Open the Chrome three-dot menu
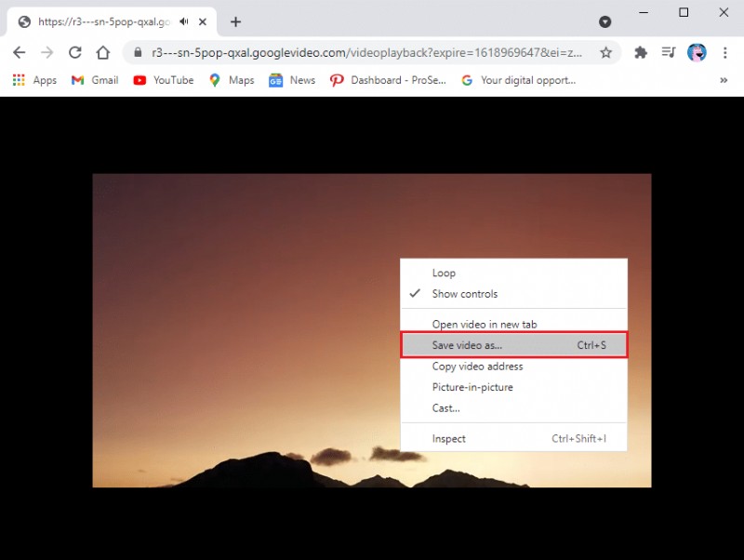This screenshot has width=744, height=560. point(725,53)
